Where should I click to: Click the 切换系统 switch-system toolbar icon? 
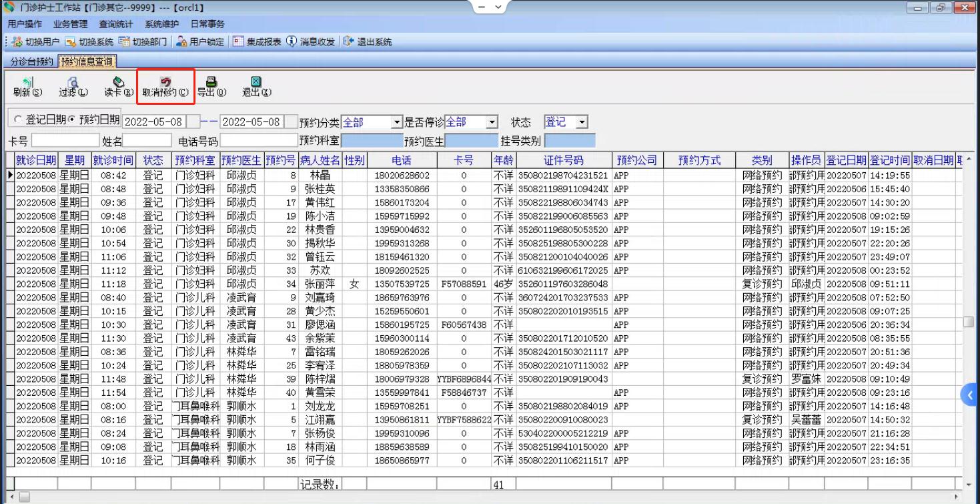tap(71, 41)
